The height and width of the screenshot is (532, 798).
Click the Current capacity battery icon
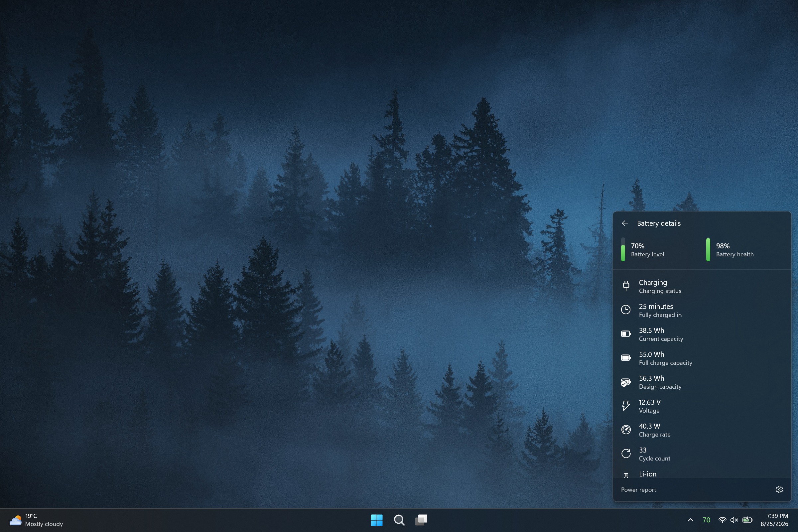click(626, 334)
